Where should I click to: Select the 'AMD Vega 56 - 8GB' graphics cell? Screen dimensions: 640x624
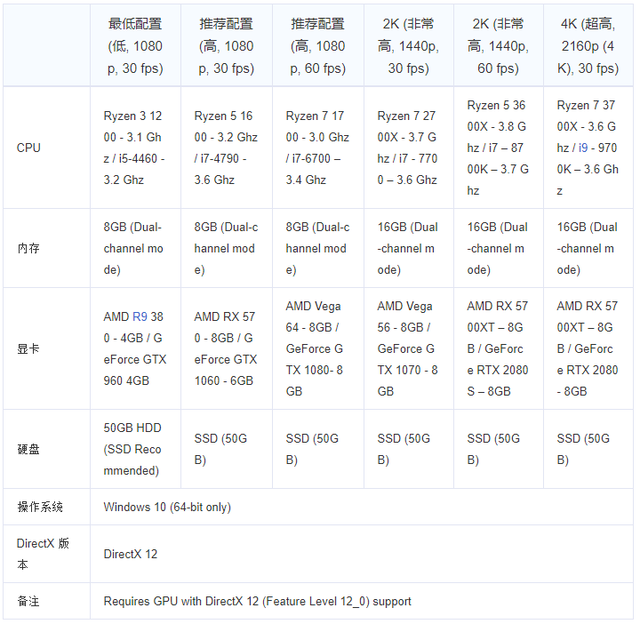point(409,349)
